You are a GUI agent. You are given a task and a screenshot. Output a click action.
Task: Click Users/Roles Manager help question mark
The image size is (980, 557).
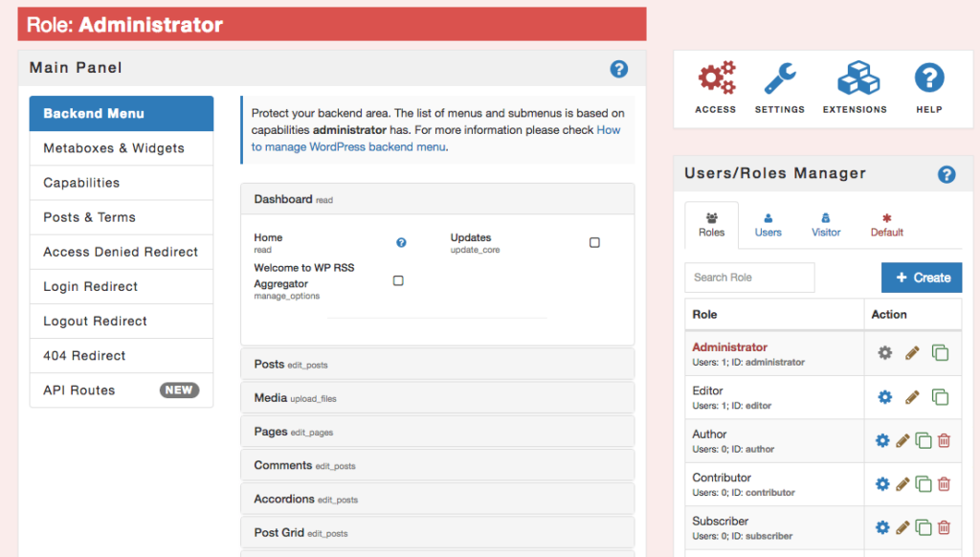tap(947, 174)
